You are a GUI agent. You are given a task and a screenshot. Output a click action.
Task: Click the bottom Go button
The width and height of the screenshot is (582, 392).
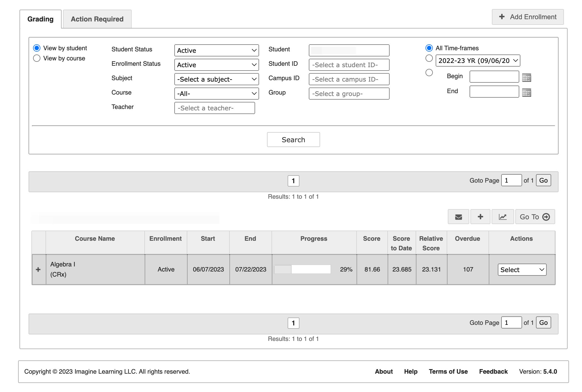[543, 323]
